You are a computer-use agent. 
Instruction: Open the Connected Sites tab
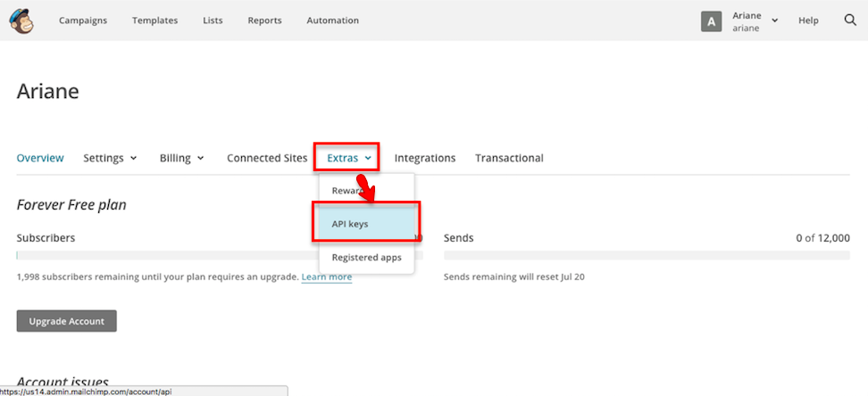coord(267,158)
